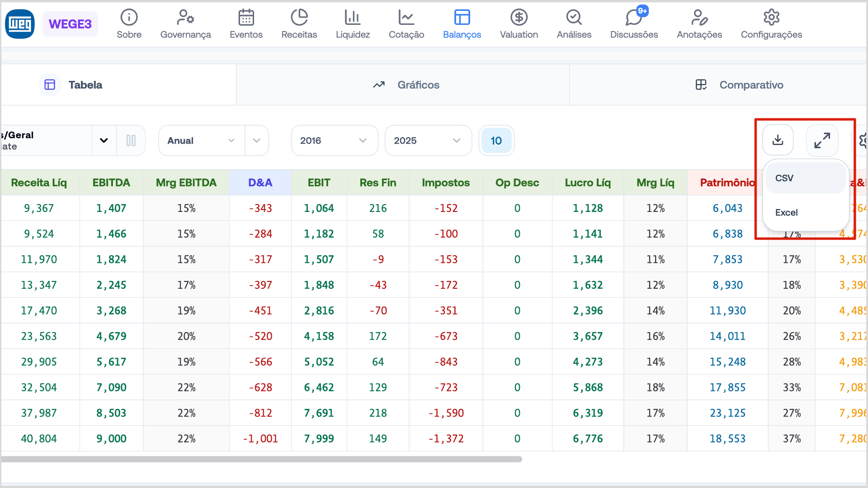Click the WEGE3 ticker label
This screenshot has width=868, height=488.
70,24
